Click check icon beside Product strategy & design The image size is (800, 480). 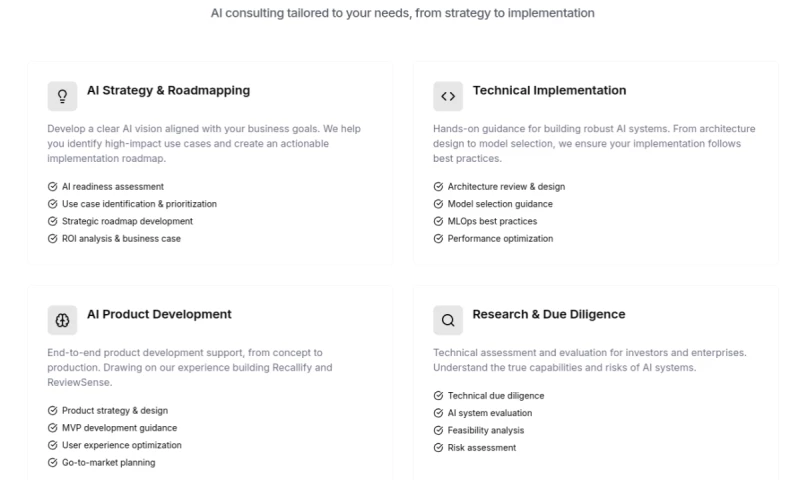(x=52, y=411)
